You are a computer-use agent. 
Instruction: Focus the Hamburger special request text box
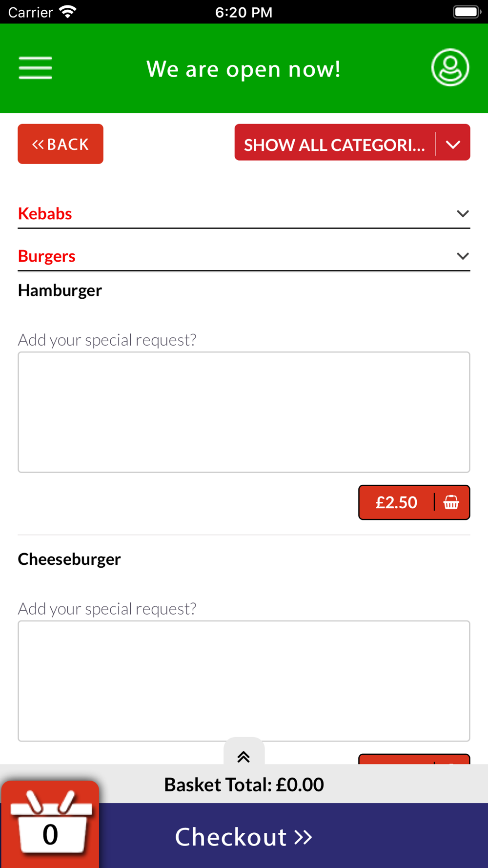pyautogui.click(x=244, y=412)
